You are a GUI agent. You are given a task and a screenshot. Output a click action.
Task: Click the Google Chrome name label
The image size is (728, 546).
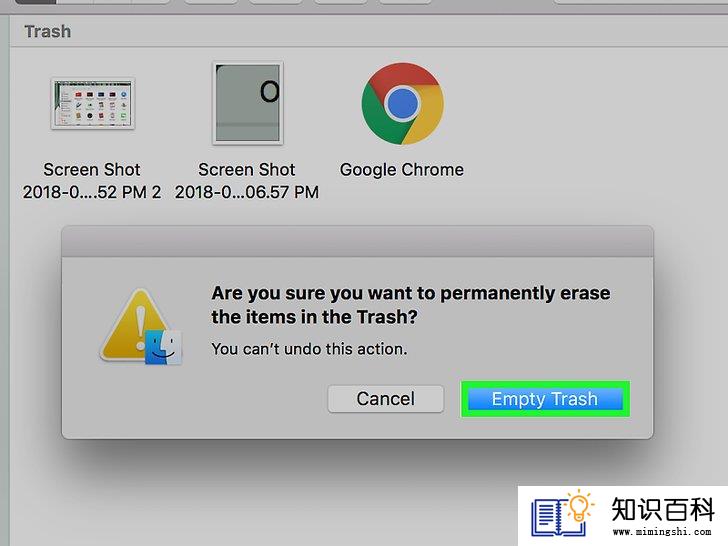tap(402, 170)
